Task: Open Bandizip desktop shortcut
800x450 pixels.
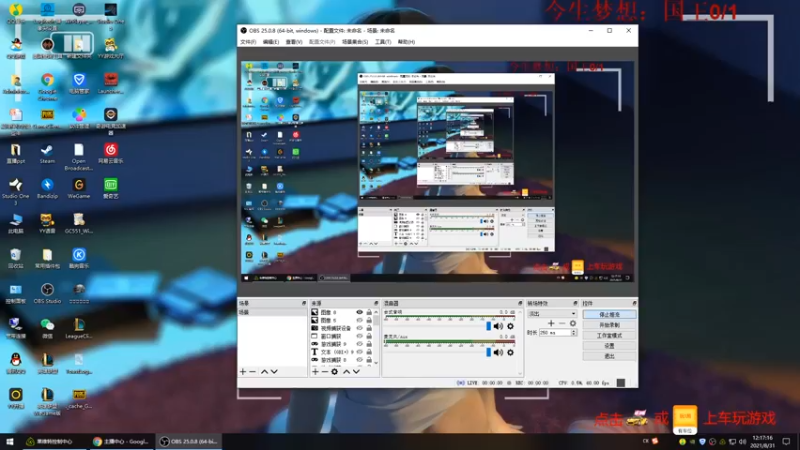Action: [47, 188]
